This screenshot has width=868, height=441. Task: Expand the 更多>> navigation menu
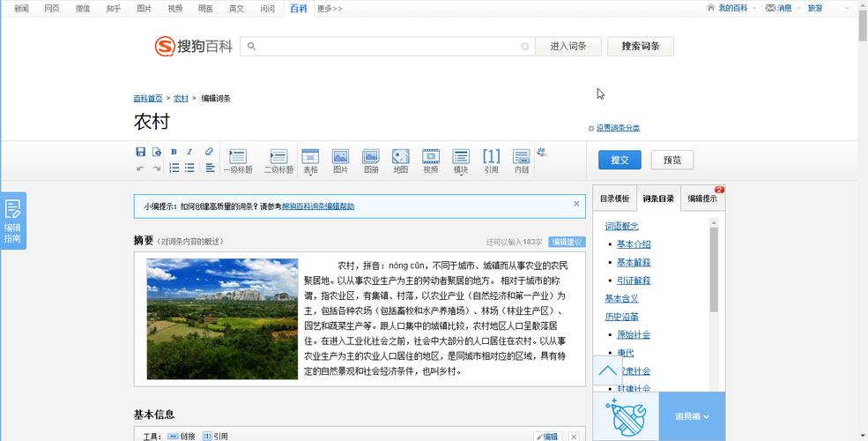click(330, 8)
